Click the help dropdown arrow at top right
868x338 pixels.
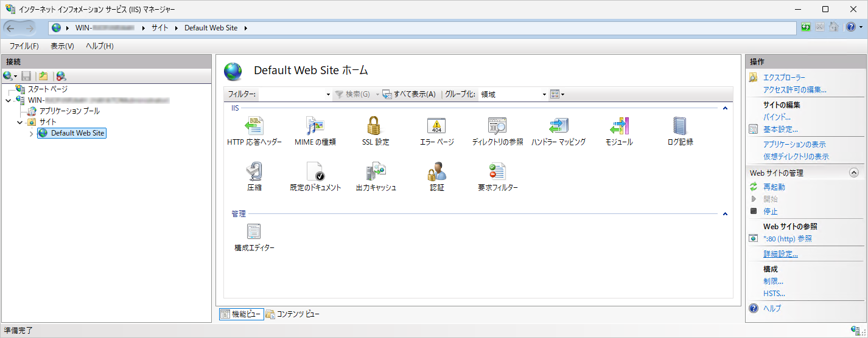pyautogui.click(x=861, y=27)
